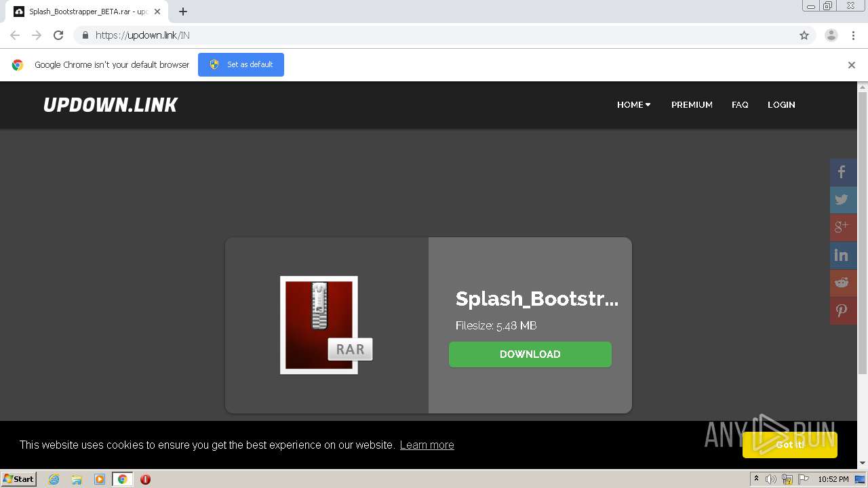Bookmark this page with star icon
The height and width of the screenshot is (488, 868).
(804, 35)
